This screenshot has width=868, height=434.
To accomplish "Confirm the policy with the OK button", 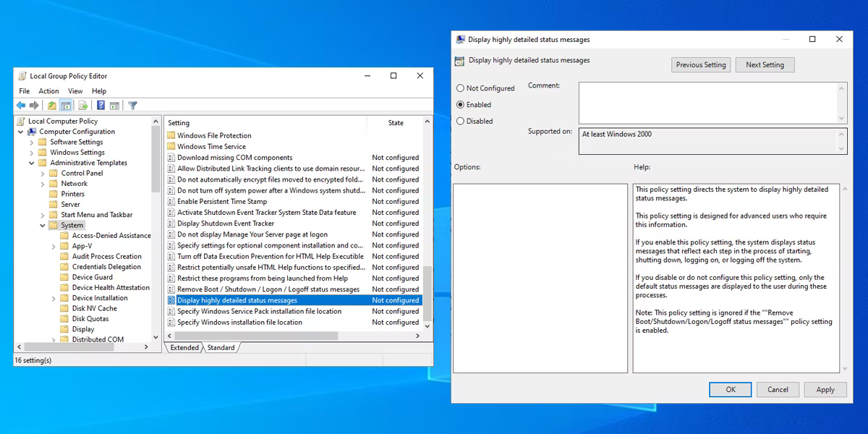I will click(731, 389).
